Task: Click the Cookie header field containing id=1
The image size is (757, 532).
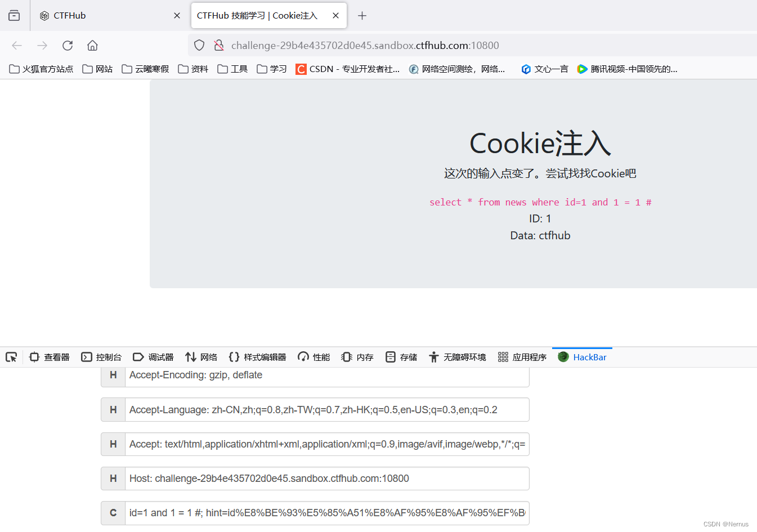Action: click(326, 513)
